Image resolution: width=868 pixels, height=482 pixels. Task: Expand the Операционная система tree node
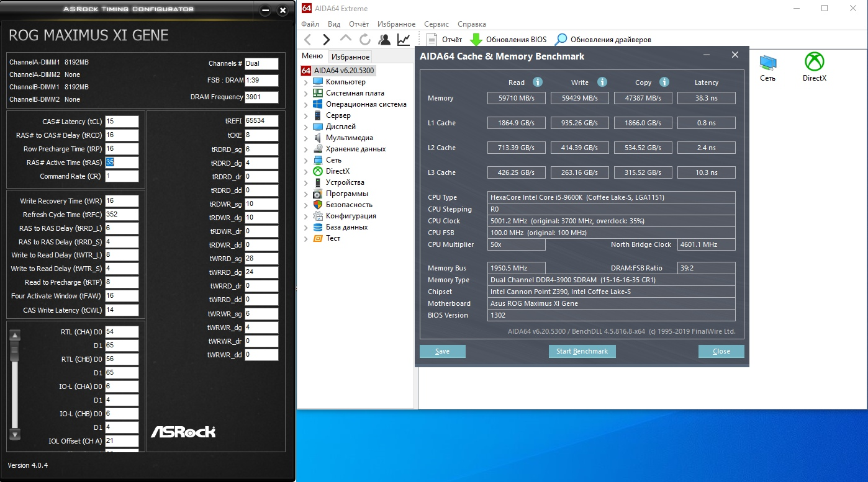click(x=305, y=105)
